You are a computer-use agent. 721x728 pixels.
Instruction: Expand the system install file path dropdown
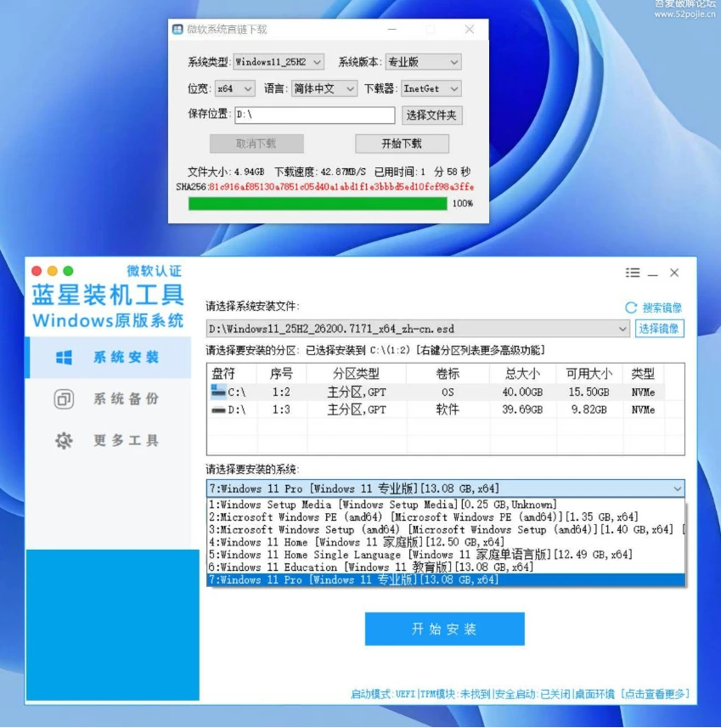click(x=621, y=327)
